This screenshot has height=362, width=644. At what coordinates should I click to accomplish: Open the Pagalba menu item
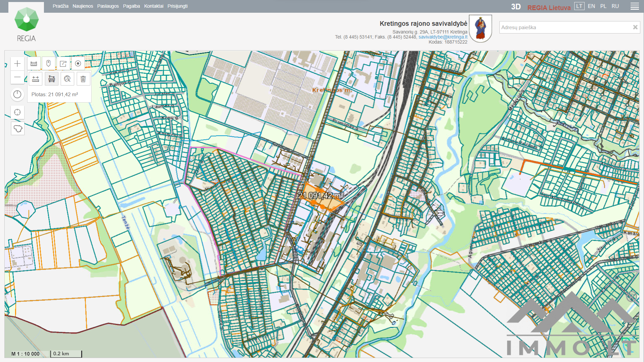pos(131,6)
